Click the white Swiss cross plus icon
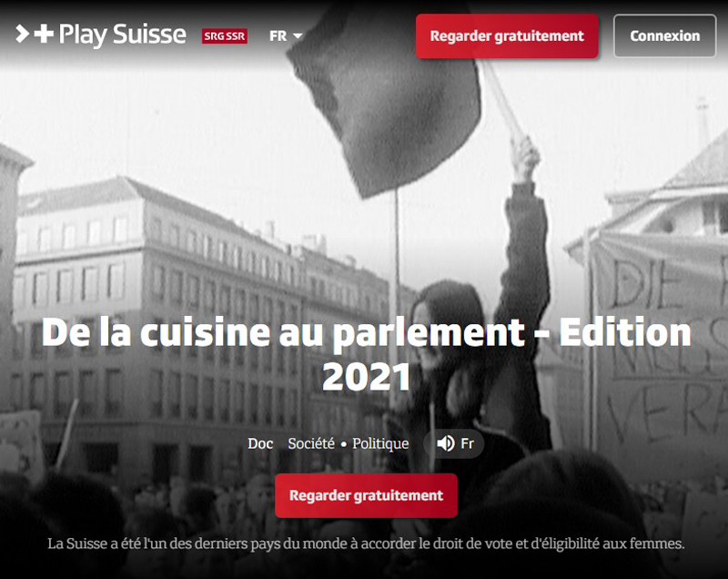The width and height of the screenshot is (728, 579). coord(44,34)
